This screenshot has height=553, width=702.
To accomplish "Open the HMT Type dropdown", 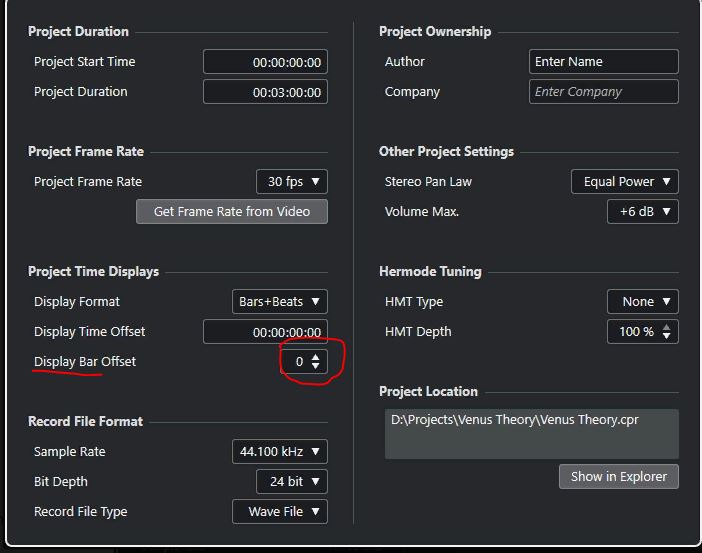I will point(642,301).
